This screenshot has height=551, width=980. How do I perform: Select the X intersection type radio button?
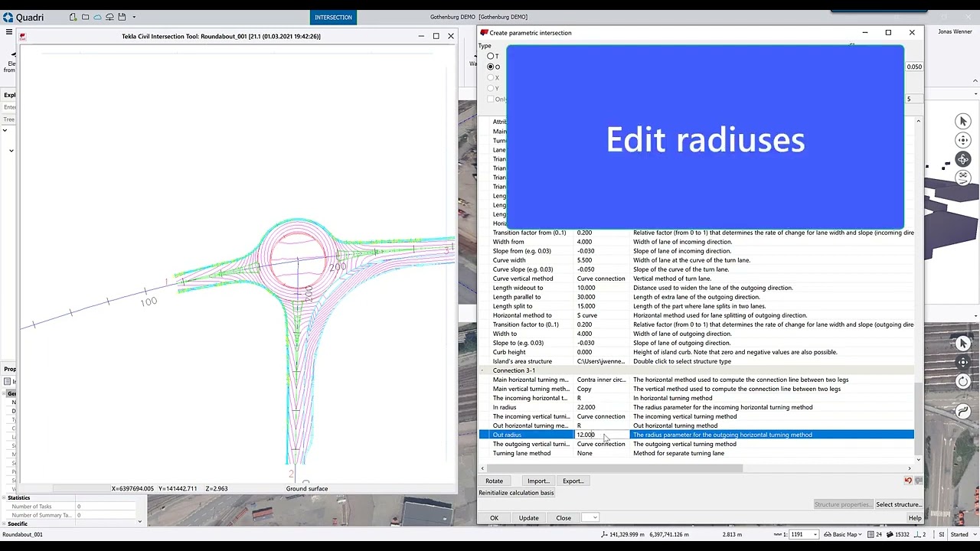click(x=491, y=77)
